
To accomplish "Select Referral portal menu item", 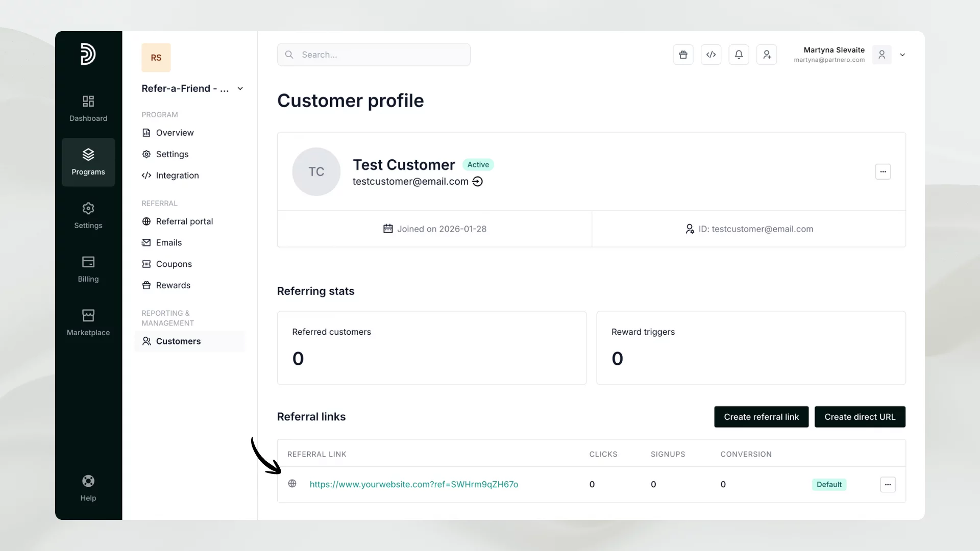I will [184, 221].
